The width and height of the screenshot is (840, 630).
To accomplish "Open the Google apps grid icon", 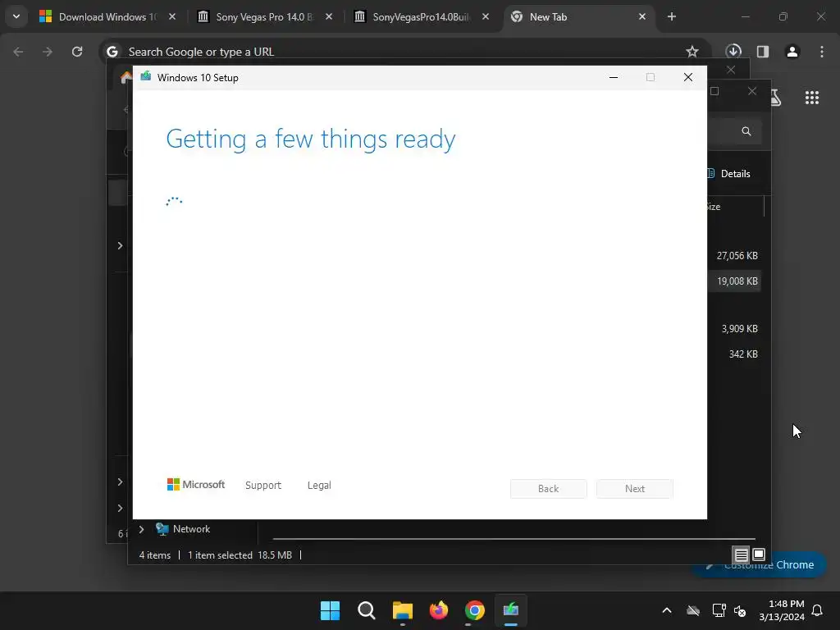I will tap(811, 98).
